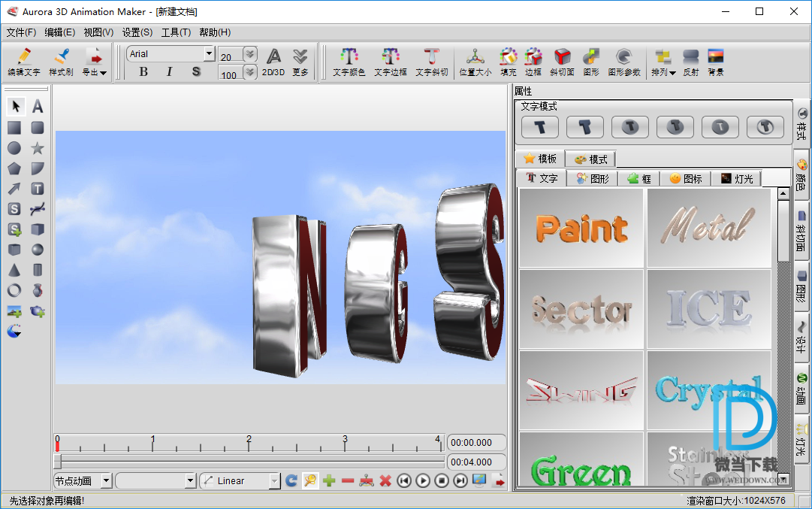Select the cone shape tool
812x509 pixels.
coord(14,270)
